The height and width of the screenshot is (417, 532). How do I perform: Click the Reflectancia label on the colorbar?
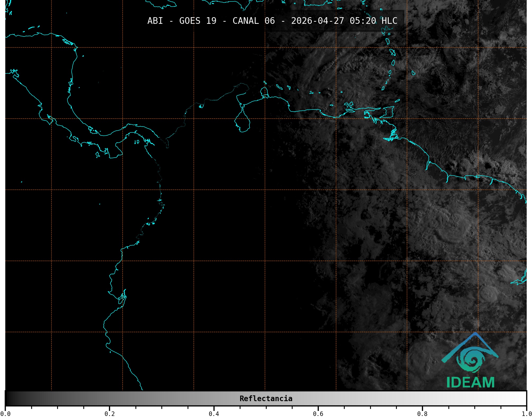(266, 398)
